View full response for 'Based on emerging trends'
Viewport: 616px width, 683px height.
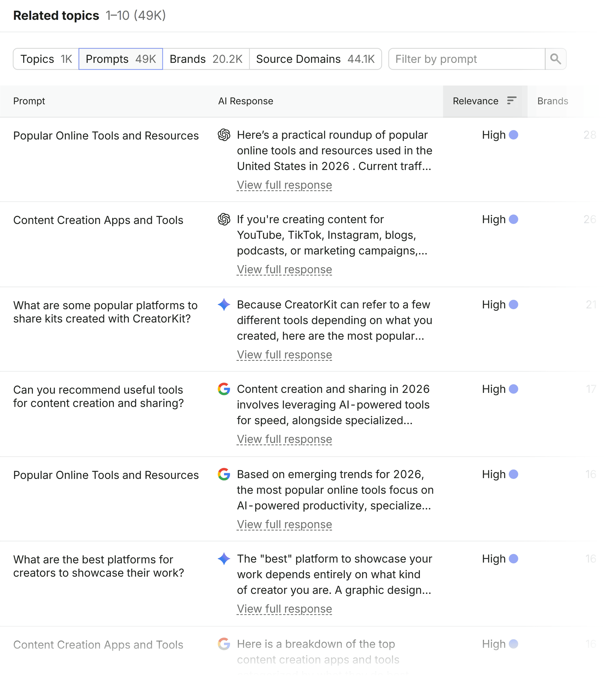(x=284, y=525)
